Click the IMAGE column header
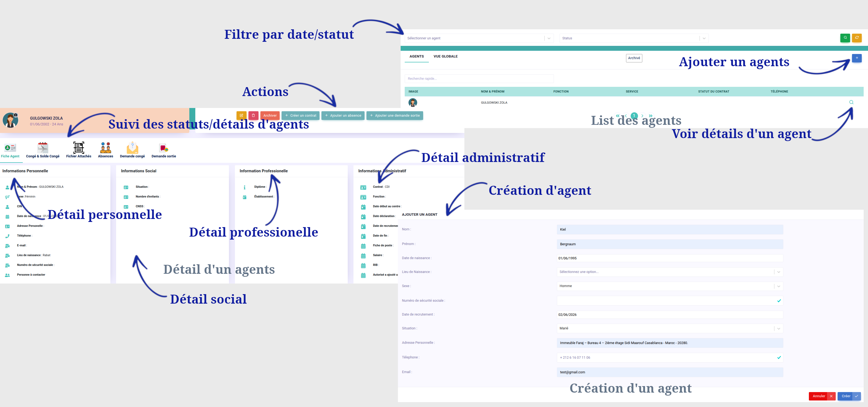The height and width of the screenshot is (407, 868). coord(413,92)
